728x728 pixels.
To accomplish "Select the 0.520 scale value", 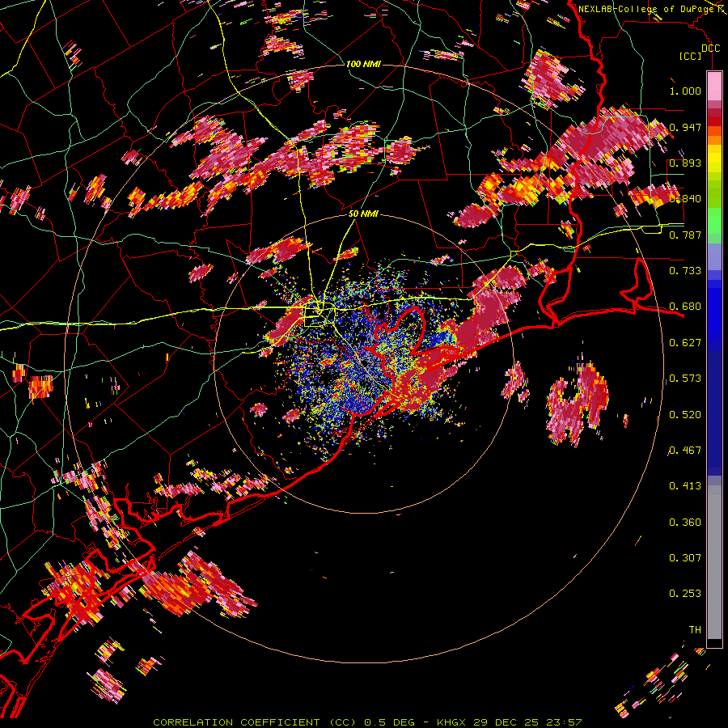I will tap(685, 415).
